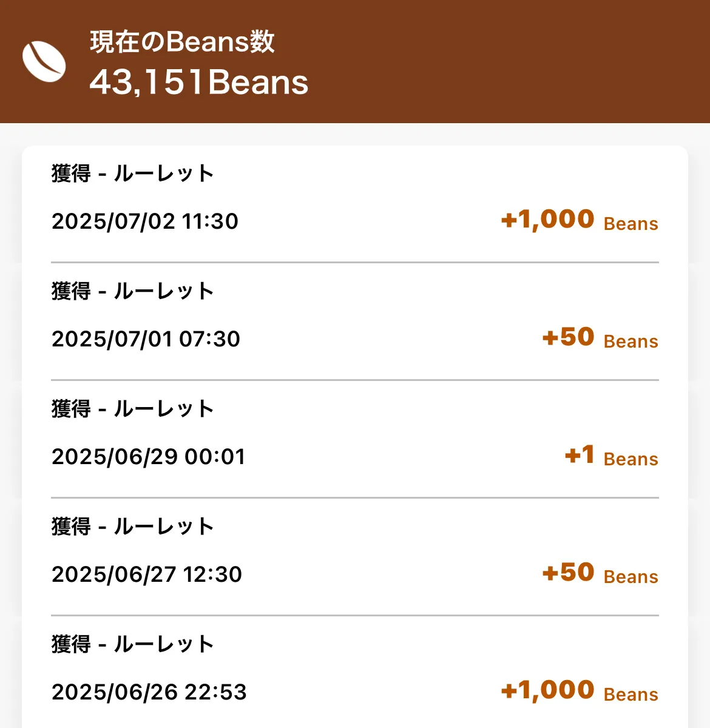Tap the +1,000 amount on 2025/06/26

[547, 690]
